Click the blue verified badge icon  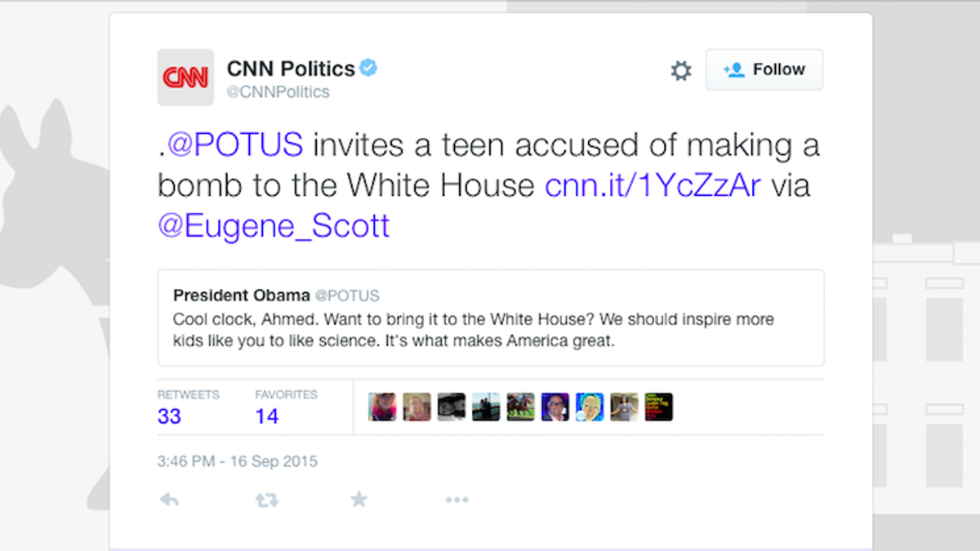(x=369, y=69)
